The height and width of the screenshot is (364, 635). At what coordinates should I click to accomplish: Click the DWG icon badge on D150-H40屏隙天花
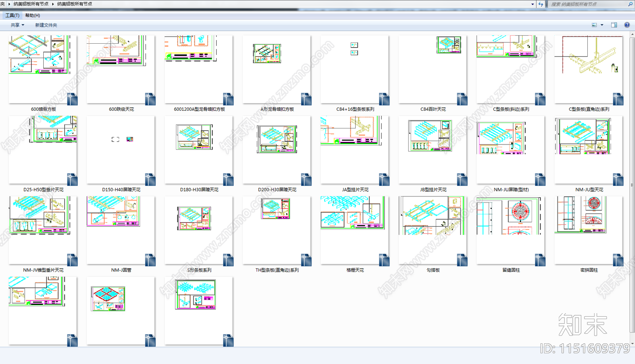pyautogui.click(x=150, y=179)
